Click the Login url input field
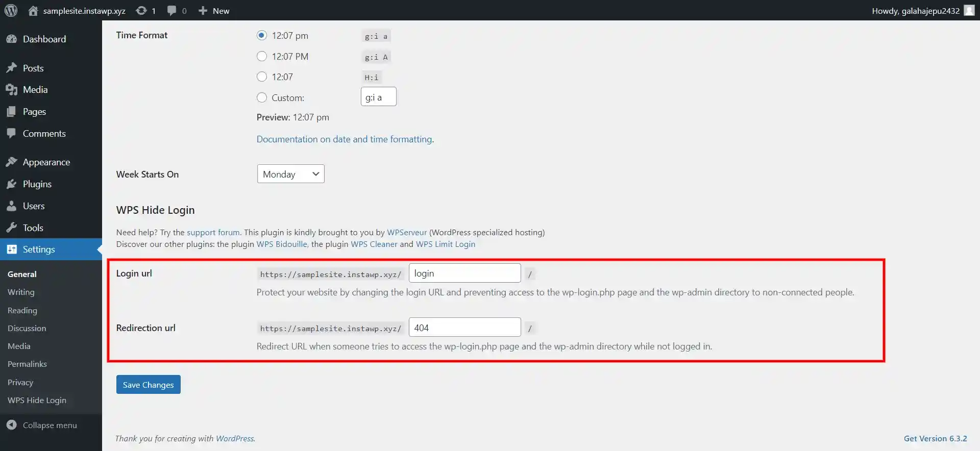This screenshot has height=451, width=980. (465, 273)
